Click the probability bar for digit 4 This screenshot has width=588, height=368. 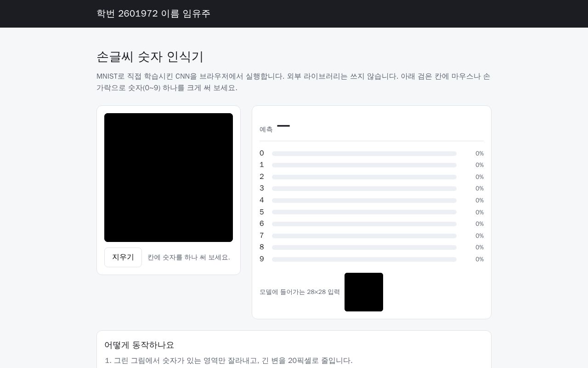[364, 201]
